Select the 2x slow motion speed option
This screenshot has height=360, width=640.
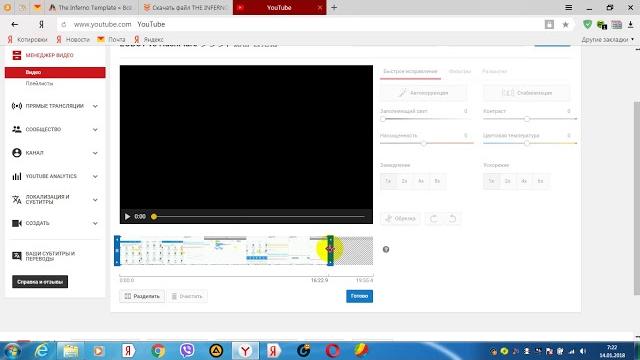click(x=404, y=181)
